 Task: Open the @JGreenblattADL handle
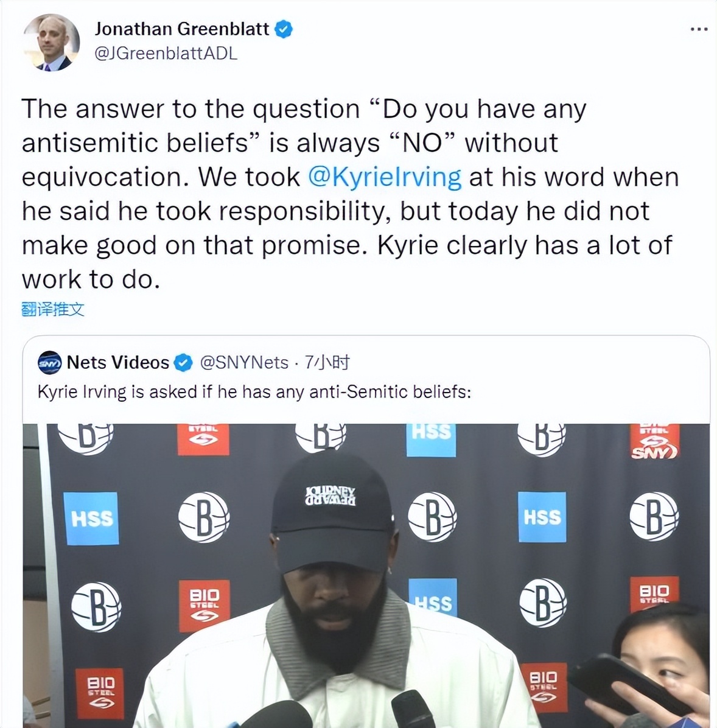click(166, 54)
